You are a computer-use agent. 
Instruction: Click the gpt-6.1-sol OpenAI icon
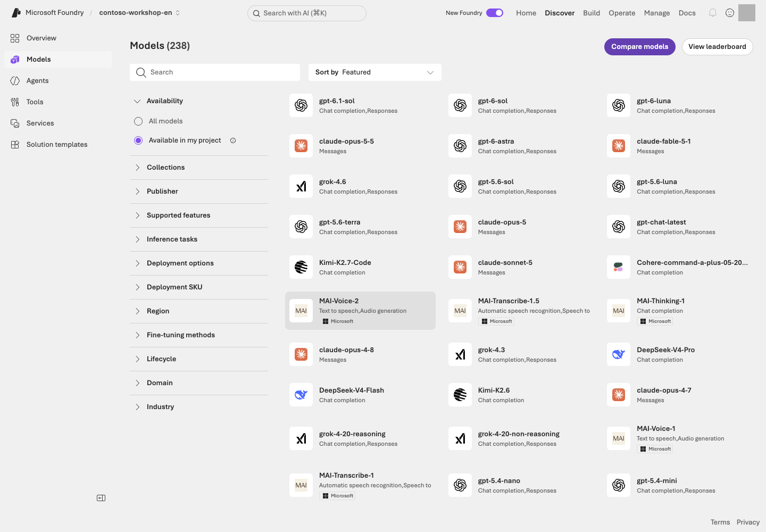(x=301, y=105)
